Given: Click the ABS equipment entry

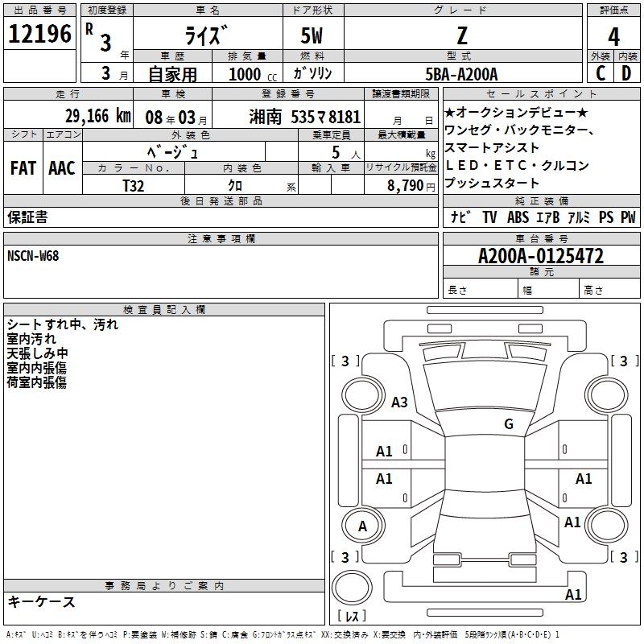Looking at the screenshot, I should [x=518, y=217].
